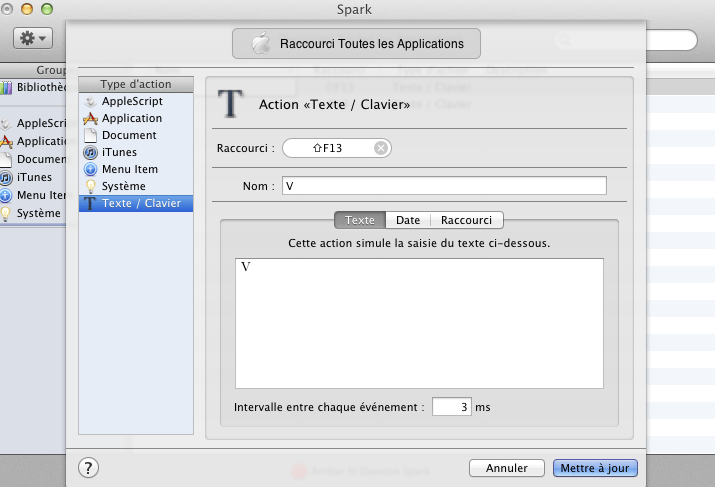Click the Texte / Clavier T icon in list
The image size is (715, 487).
pyautogui.click(x=90, y=203)
